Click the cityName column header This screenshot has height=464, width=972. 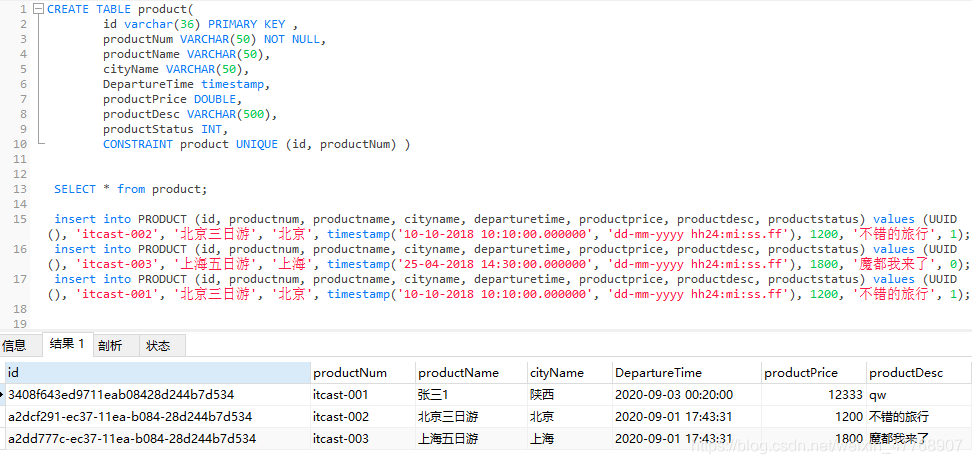click(x=569, y=373)
